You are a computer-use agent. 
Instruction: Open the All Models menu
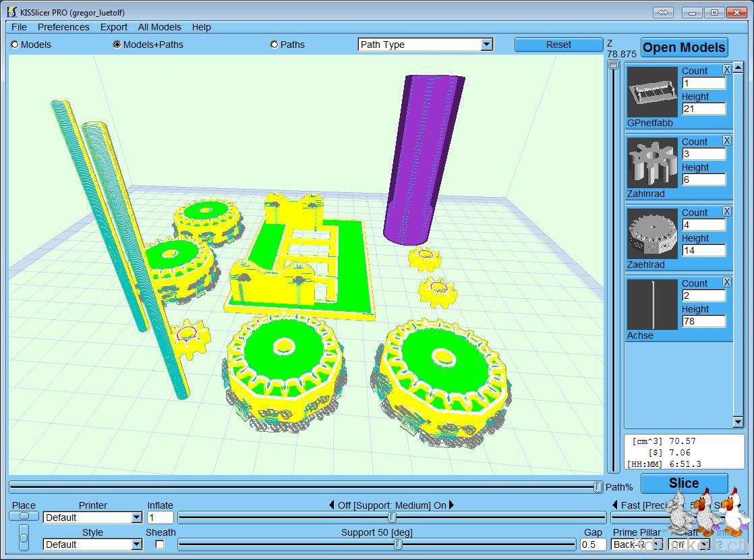(160, 28)
